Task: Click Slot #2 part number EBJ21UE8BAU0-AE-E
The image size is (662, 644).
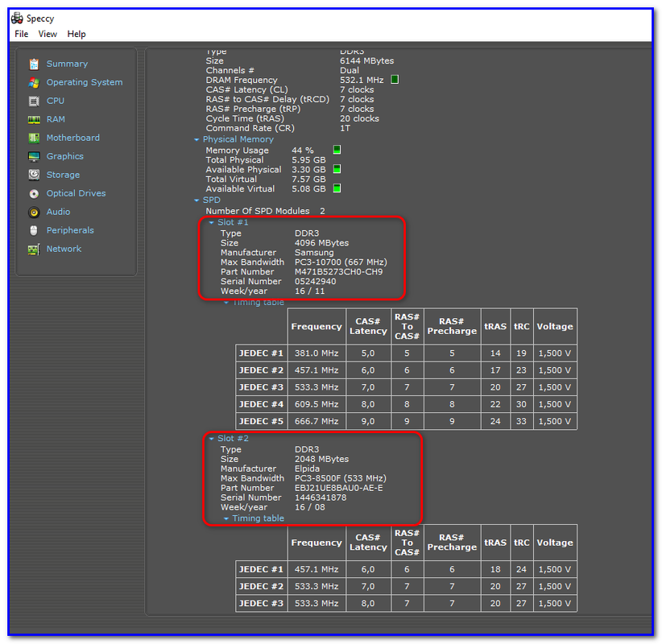Action: point(338,488)
